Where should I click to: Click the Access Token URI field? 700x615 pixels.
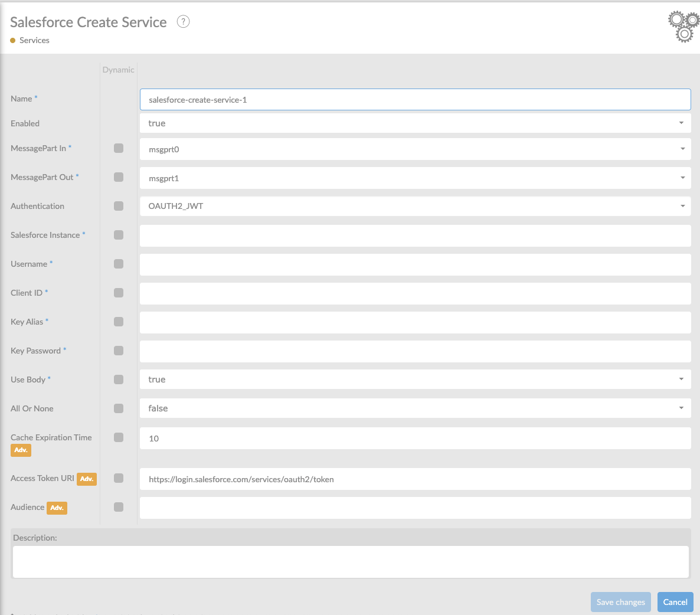point(415,479)
